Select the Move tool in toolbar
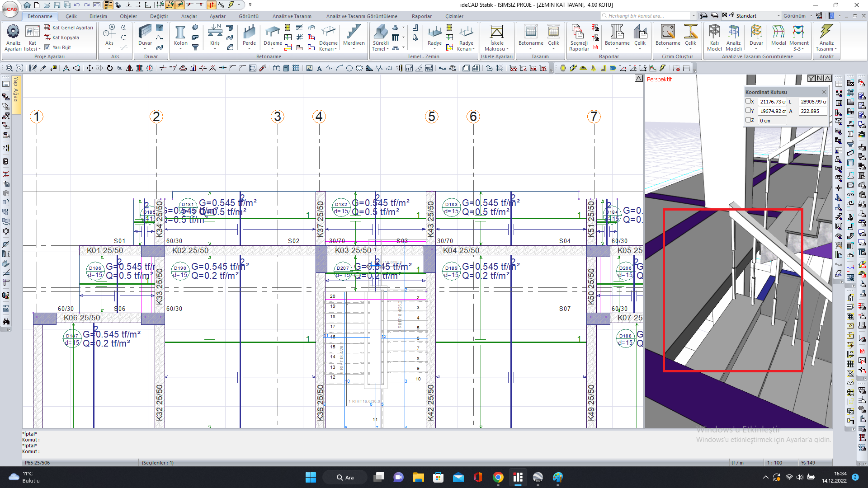Image resolution: width=868 pixels, height=488 pixels. (x=90, y=68)
